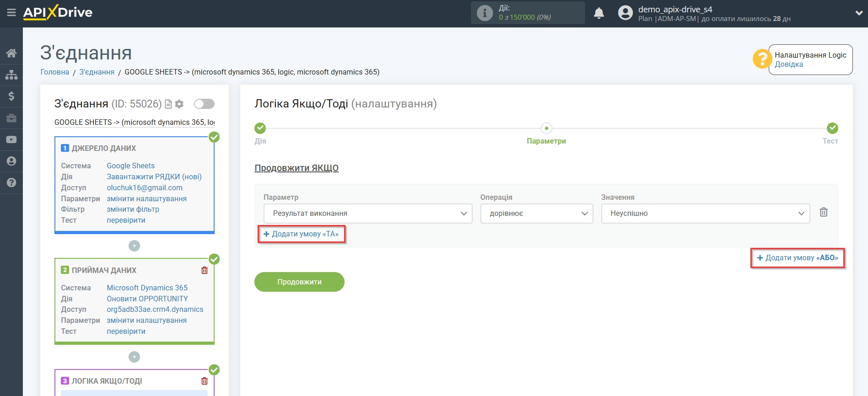Add step after data receiver
Image resolution: width=868 pixels, height=396 pixels.
pos(134,357)
